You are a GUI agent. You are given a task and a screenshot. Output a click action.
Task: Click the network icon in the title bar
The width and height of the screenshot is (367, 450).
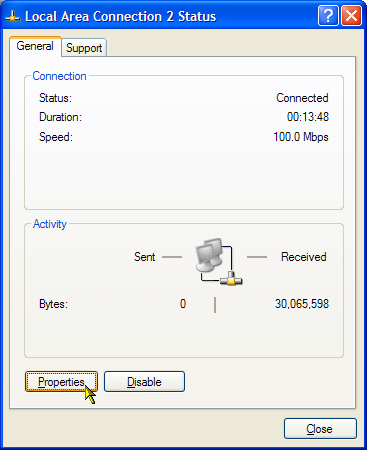13,16
